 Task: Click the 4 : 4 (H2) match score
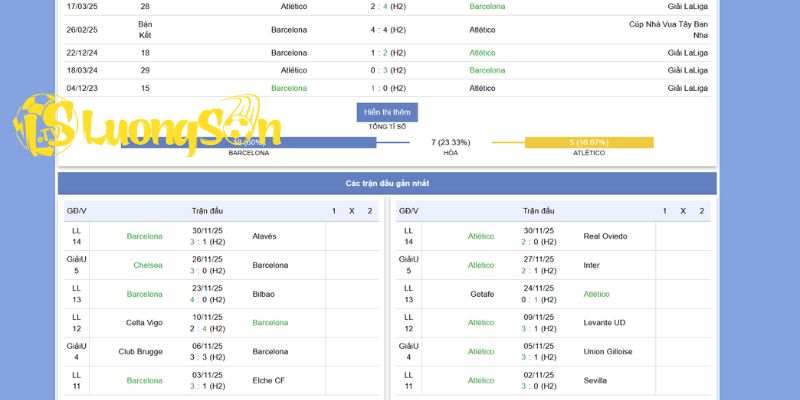[386, 29]
